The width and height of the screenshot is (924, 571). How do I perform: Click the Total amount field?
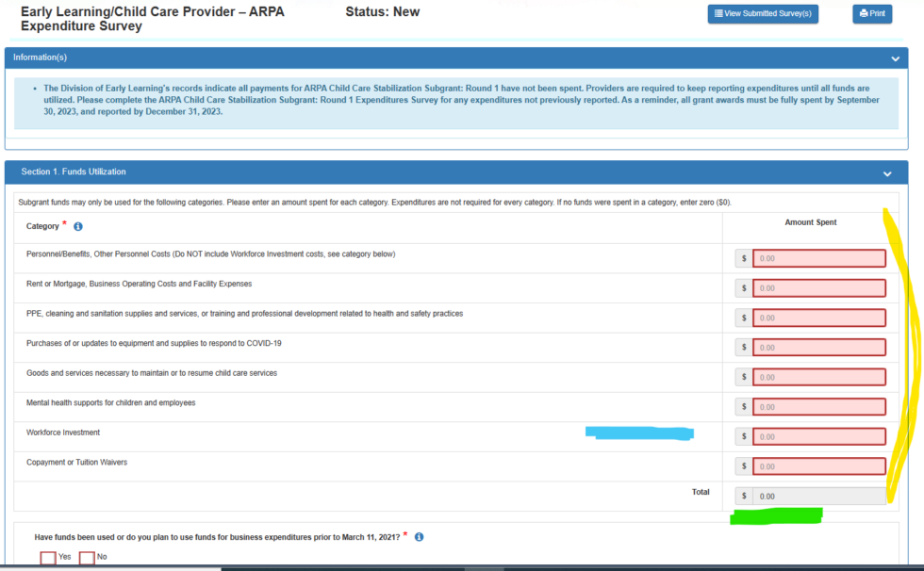818,496
